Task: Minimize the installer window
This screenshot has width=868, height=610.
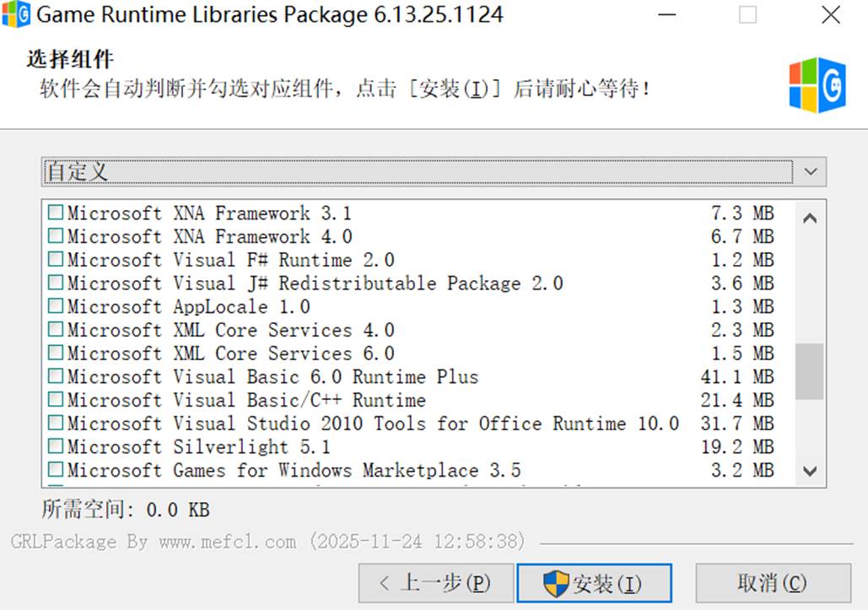Action: tap(667, 15)
